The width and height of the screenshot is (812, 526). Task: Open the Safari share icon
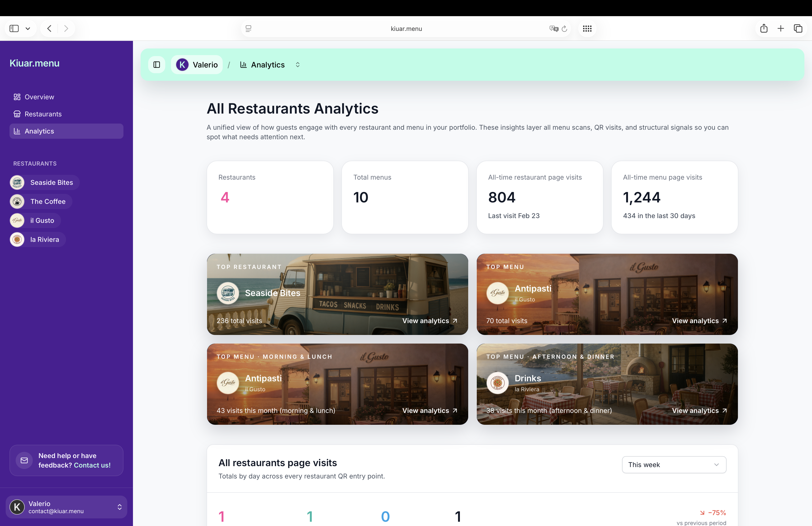[764, 28]
